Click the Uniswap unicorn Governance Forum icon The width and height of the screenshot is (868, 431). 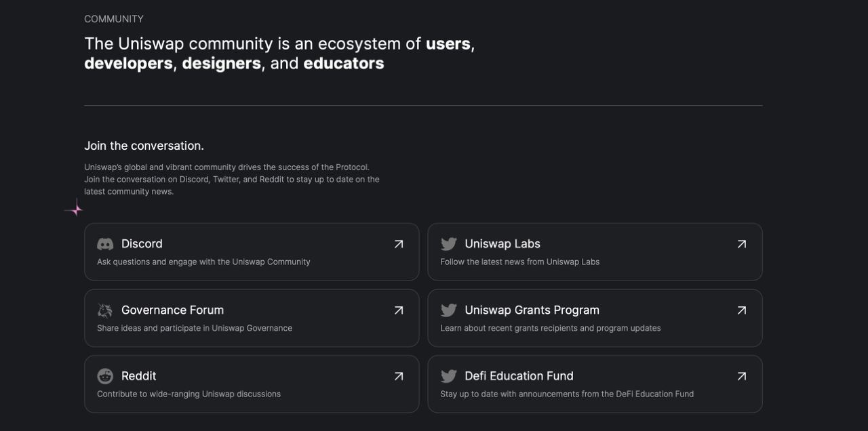coord(105,310)
